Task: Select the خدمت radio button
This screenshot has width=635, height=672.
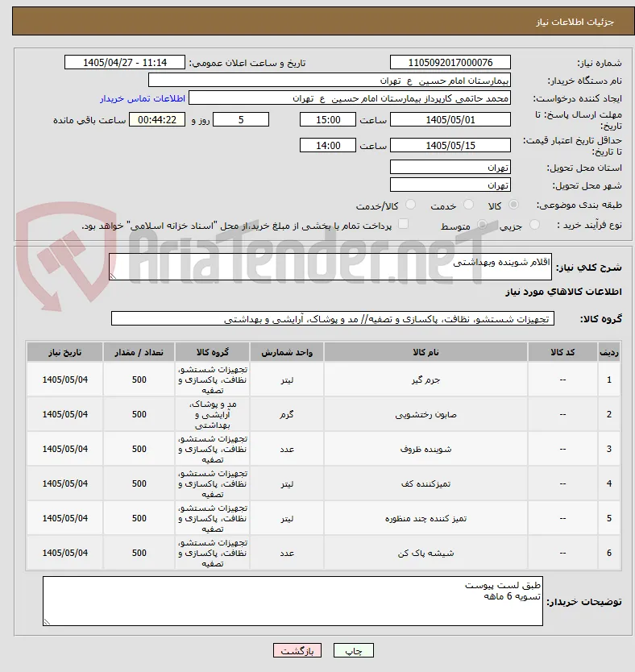Action: pos(468,205)
